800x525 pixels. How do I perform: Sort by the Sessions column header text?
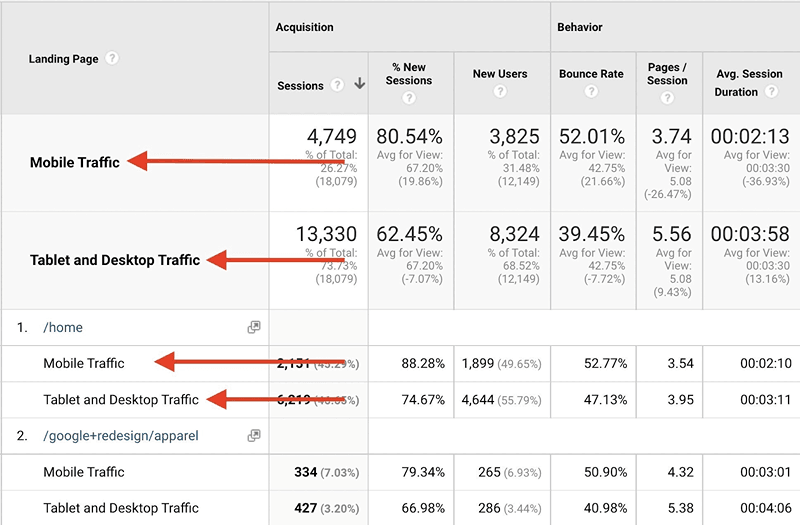point(300,86)
